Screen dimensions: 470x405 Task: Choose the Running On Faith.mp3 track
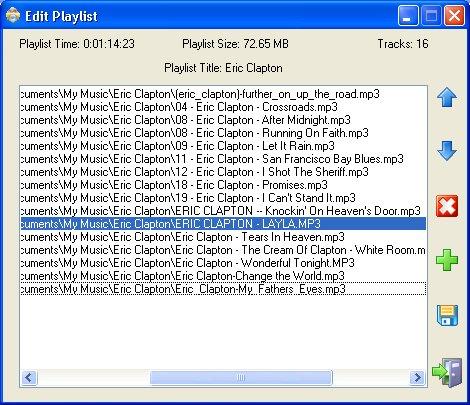223,133
